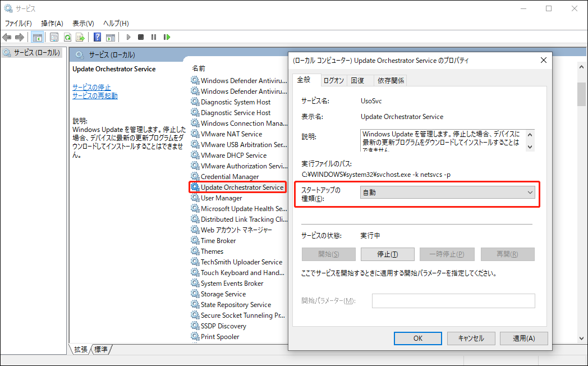Click the green Refresh toolbar icon
Image resolution: width=588 pixels, height=366 pixels.
67,37
